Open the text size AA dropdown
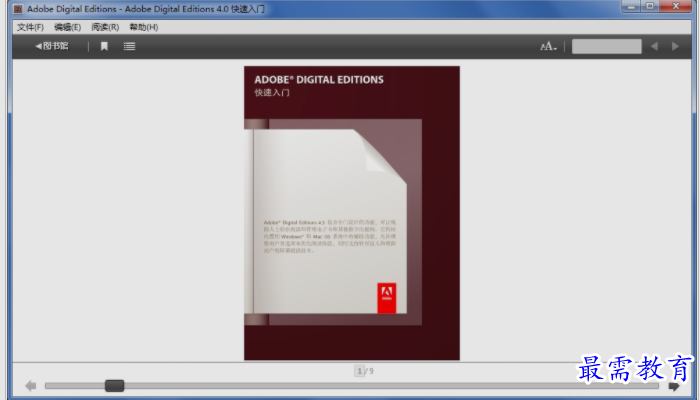The width and height of the screenshot is (700, 400). [548, 46]
